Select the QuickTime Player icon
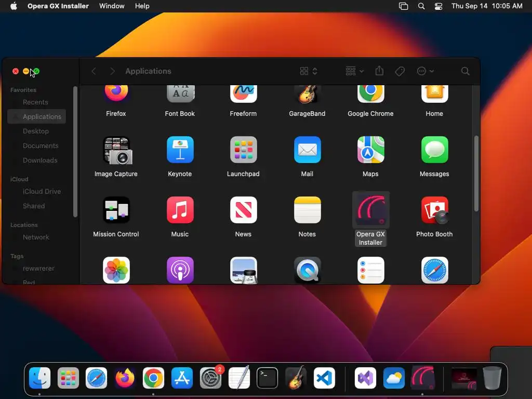Image resolution: width=532 pixels, height=399 pixels. tap(307, 270)
